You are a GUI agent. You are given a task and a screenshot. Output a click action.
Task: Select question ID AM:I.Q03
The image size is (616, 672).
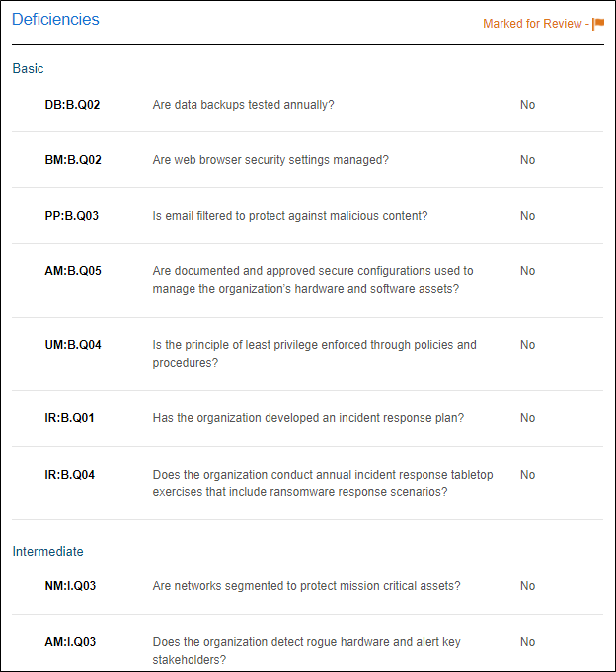(x=70, y=642)
